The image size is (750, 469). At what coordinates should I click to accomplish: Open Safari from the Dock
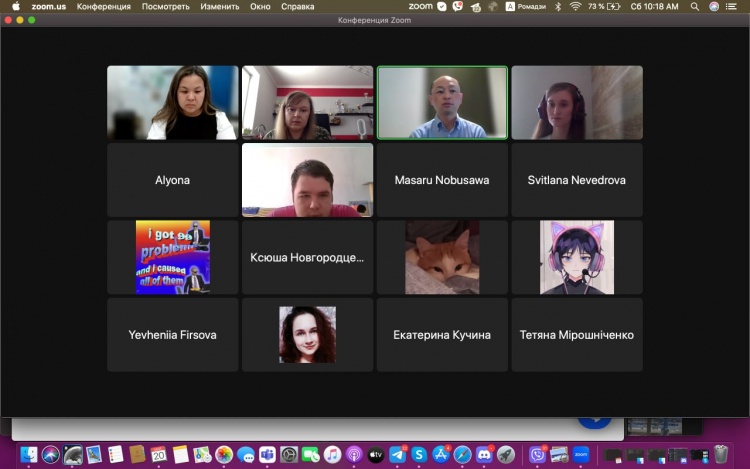(463, 455)
